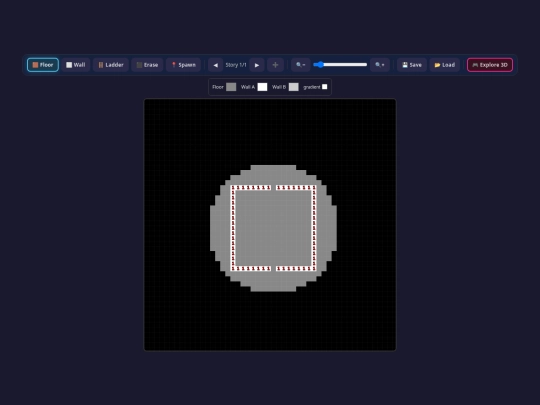Zoom in with the magnifier plus button
Screen dimensions: 540x405
tap(380, 65)
